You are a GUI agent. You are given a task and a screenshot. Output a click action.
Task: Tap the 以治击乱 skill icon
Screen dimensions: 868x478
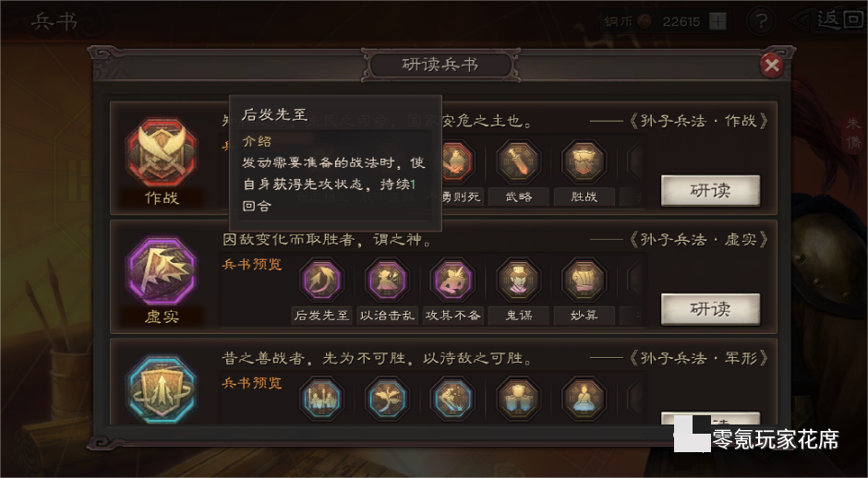(x=387, y=280)
